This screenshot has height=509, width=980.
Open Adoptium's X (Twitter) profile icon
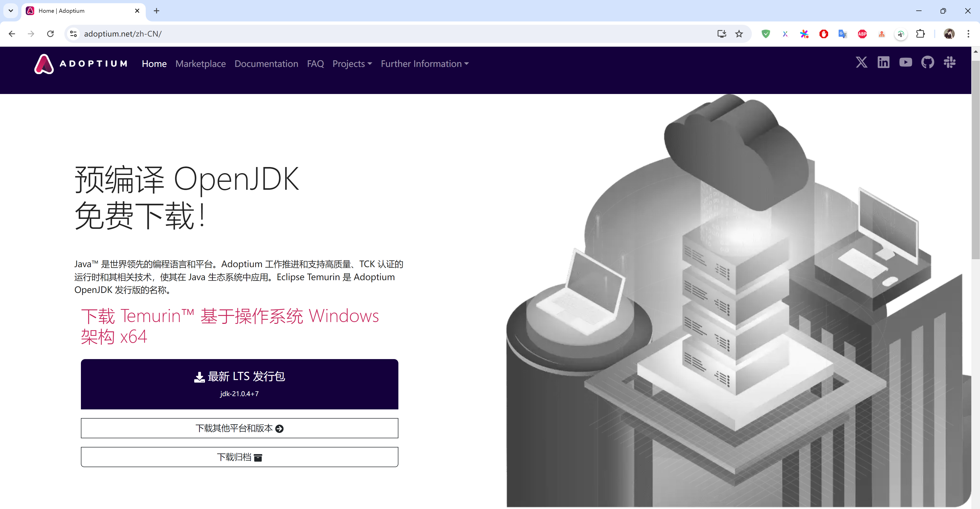pyautogui.click(x=861, y=62)
